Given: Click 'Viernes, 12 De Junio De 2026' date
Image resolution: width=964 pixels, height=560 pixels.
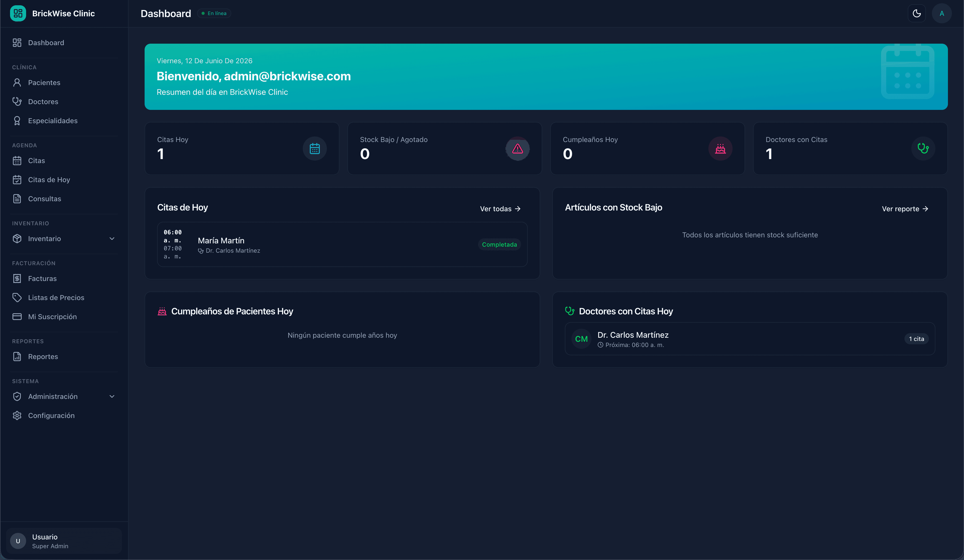Looking at the screenshot, I should coord(204,61).
